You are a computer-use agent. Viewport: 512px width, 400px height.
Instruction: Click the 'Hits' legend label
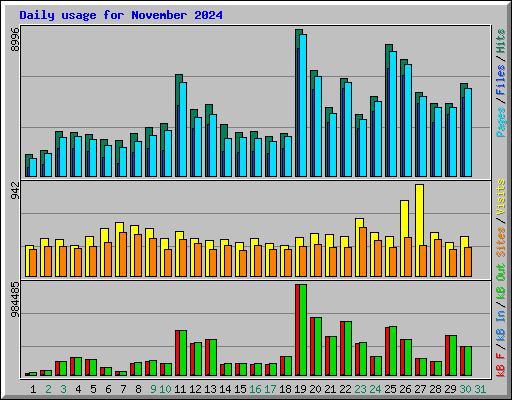click(x=501, y=41)
